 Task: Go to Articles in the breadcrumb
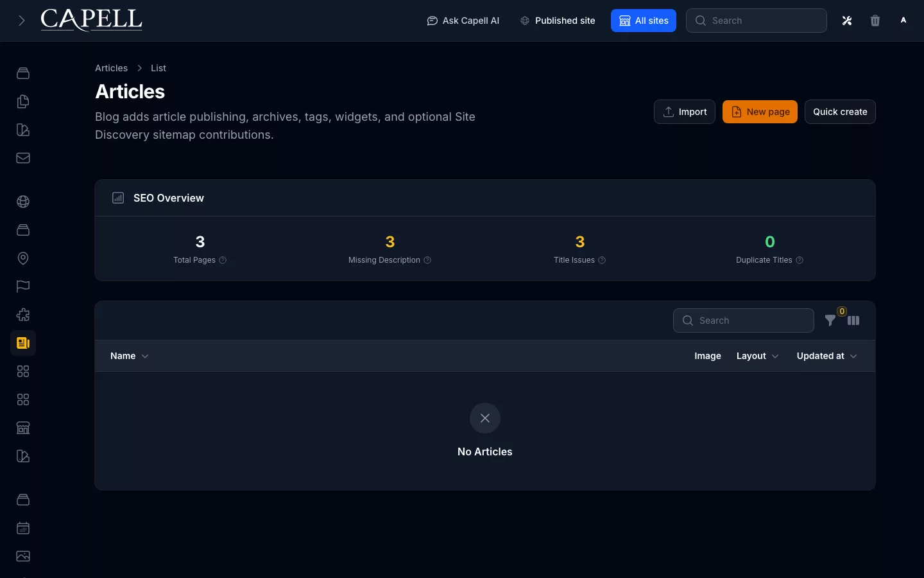111,68
